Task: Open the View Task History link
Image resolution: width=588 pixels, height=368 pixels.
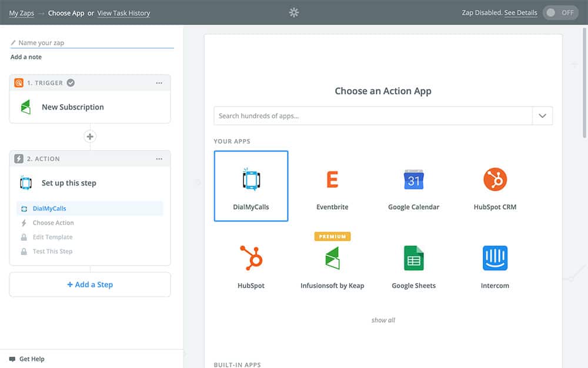Action: coord(123,13)
